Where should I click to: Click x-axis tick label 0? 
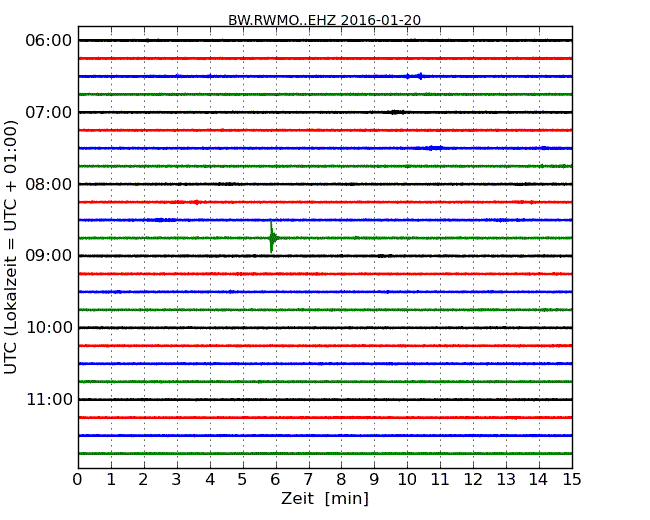78,480
